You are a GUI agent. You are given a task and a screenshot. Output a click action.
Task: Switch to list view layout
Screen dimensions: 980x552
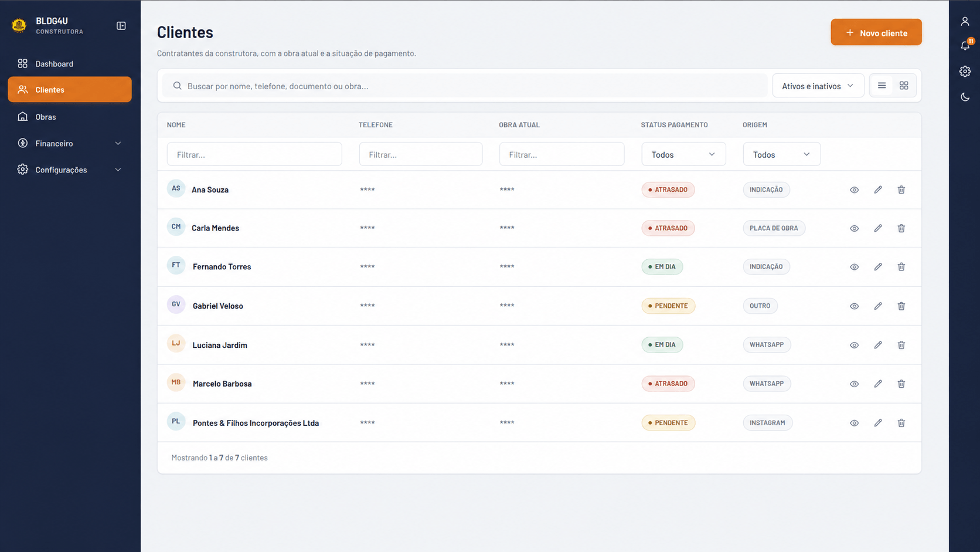coord(882,86)
